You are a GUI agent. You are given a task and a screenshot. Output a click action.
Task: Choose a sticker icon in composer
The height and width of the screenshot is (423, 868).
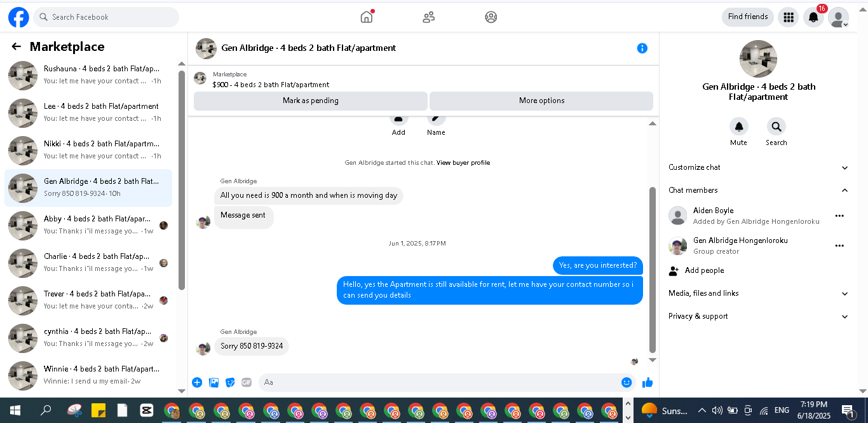230,382
